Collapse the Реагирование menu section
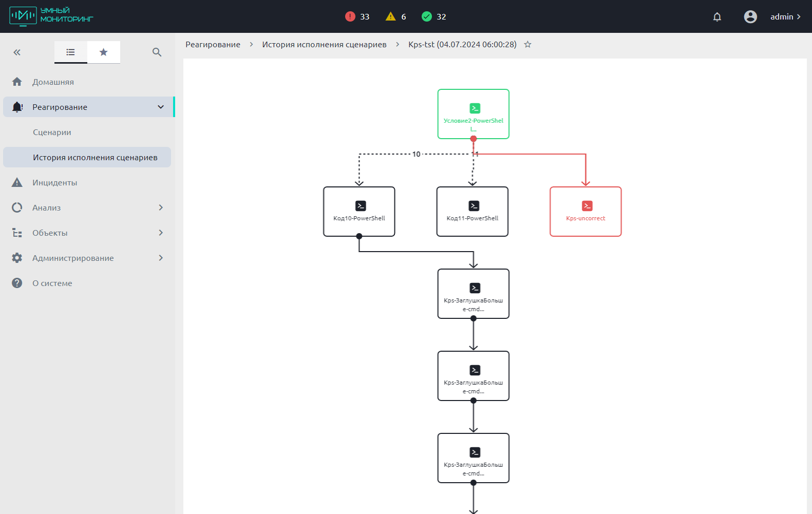 161,107
